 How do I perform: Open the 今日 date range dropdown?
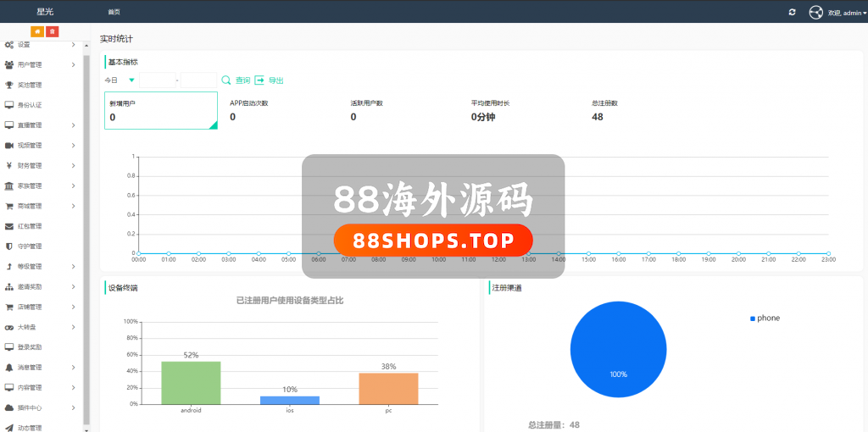click(120, 80)
